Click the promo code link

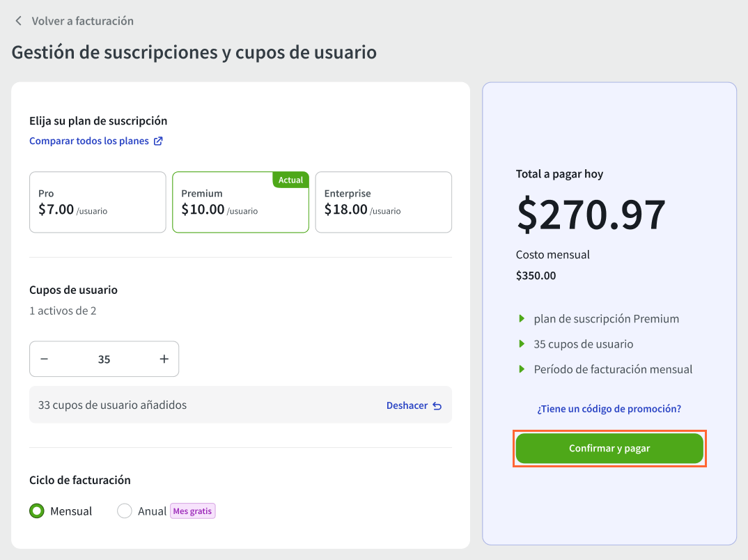[x=609, y=409]
